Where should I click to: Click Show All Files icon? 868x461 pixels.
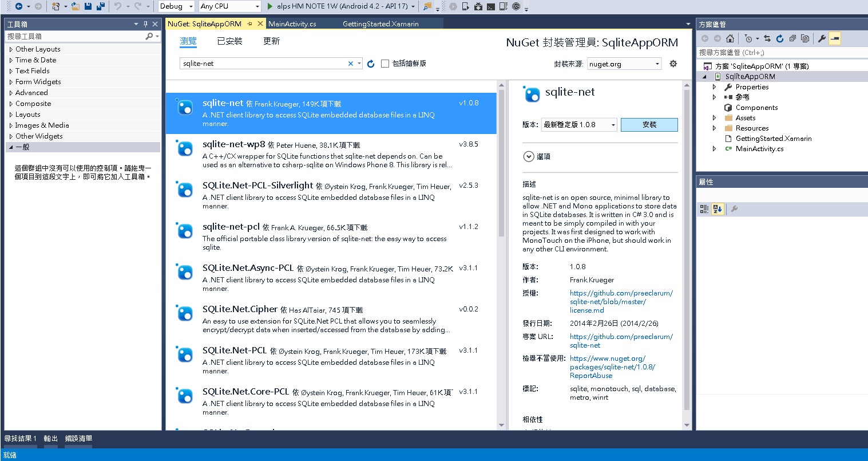(x=805, y=38)
